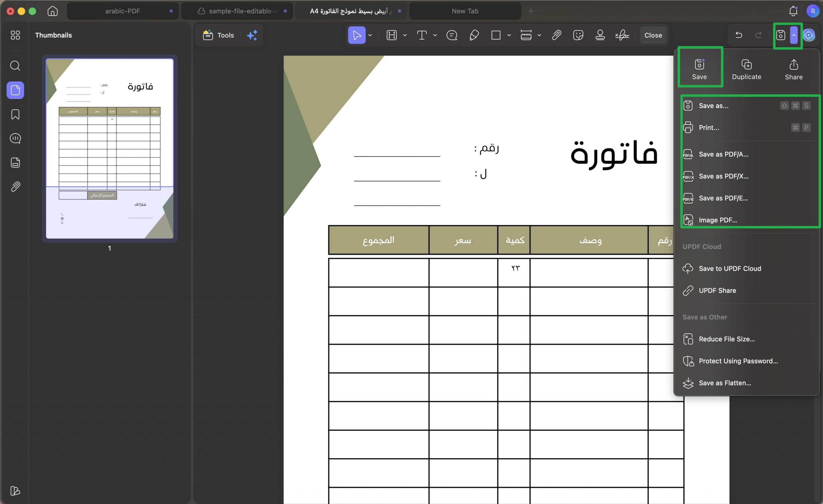
Task: Click Duplicate in the save panel
Action: click(x=746, y=69)
